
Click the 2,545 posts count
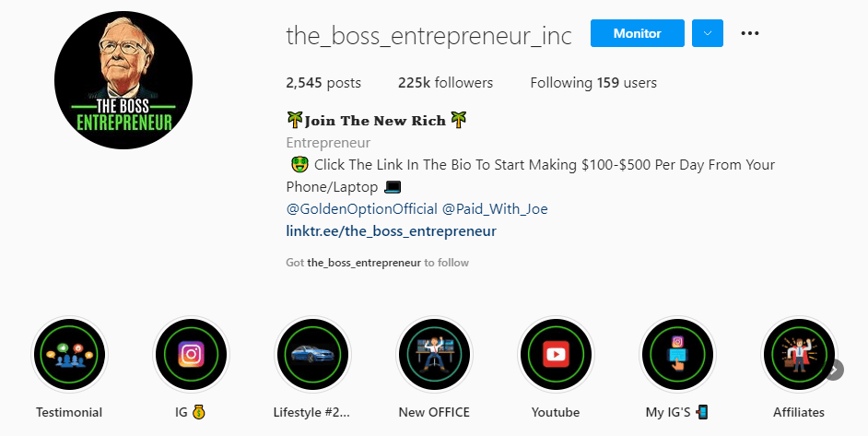point(323,83)
